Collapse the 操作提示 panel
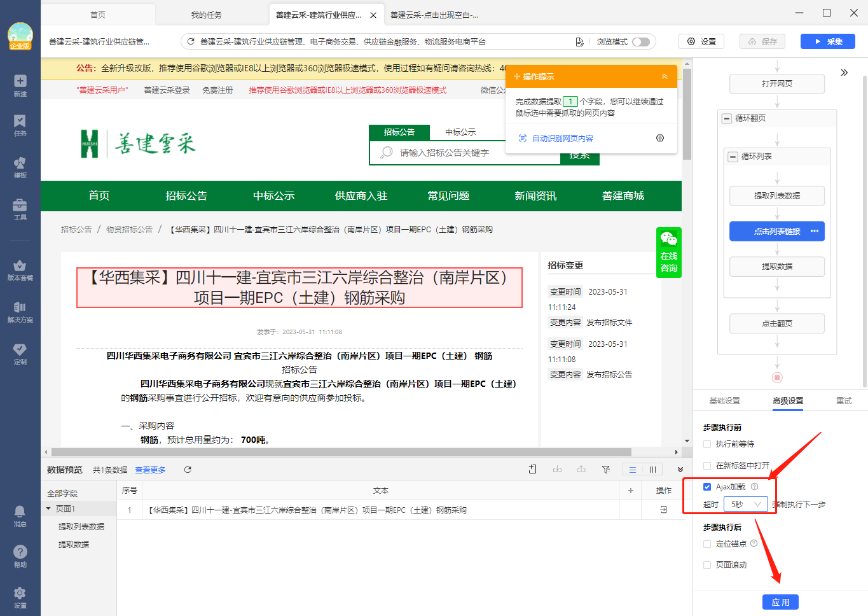The image size is (868, 616). [x=665, y=76]
